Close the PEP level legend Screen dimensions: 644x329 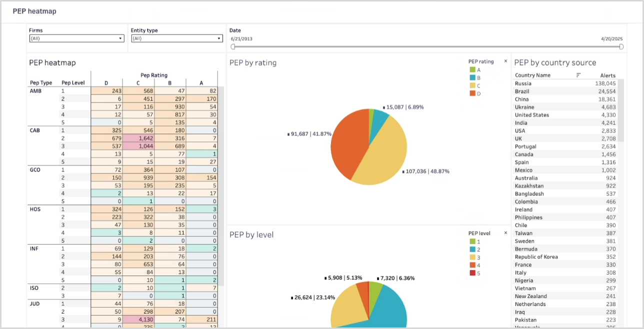505,233
